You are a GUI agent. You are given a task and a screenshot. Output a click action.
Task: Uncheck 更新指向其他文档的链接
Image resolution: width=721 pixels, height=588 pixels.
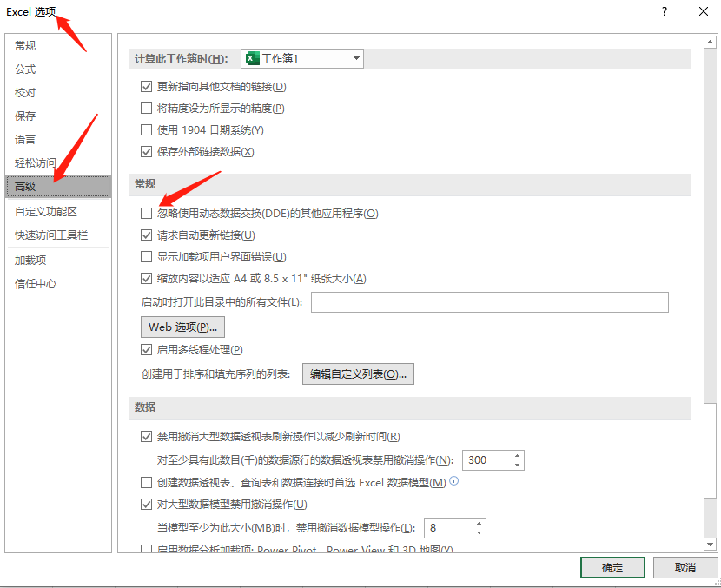tap(146, 87)
